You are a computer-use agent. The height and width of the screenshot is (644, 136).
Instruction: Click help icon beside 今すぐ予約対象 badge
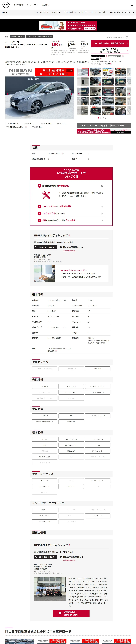click(100, 58)
